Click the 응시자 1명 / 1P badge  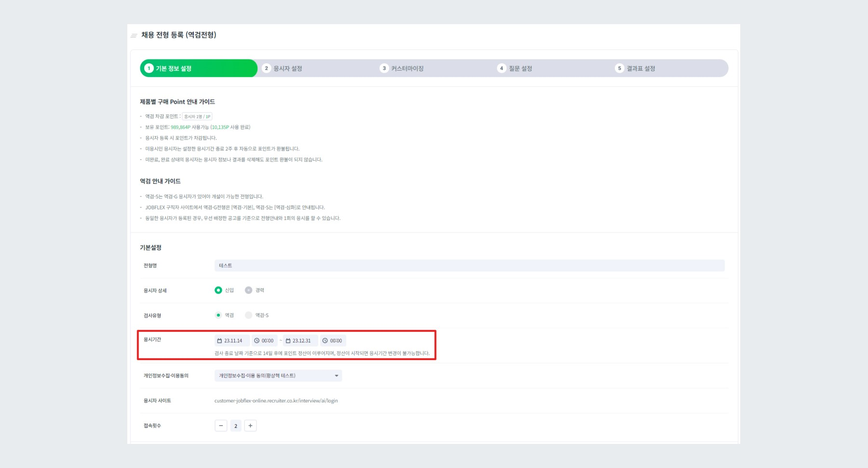pos(197,116)
